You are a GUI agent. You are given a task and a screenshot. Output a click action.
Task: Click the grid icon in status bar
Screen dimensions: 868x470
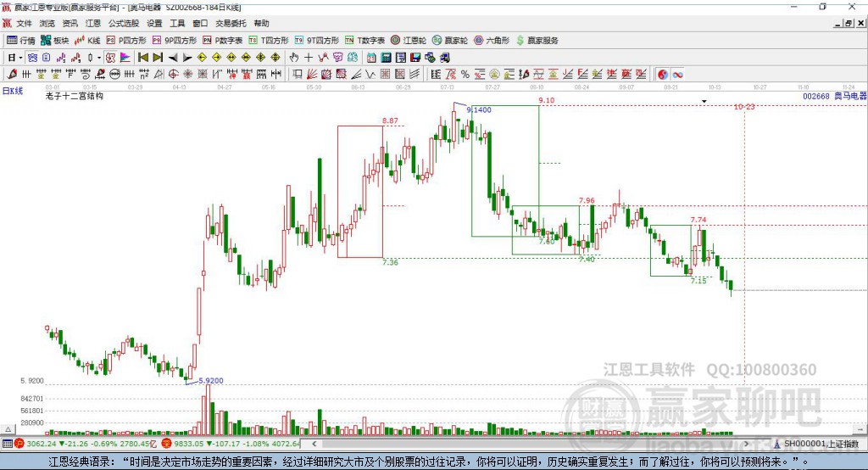tap(7, 444)
